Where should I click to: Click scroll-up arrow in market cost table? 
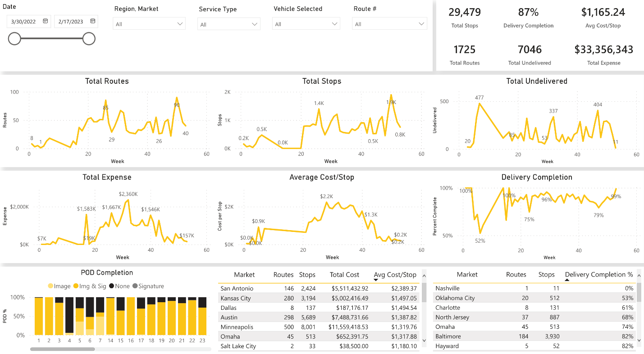tap(424, 273)
